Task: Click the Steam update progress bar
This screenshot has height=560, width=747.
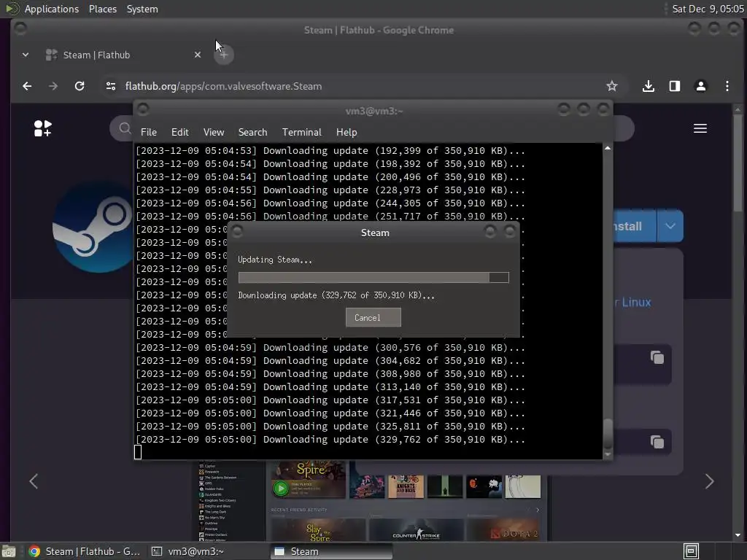Action: [x=373, y=278]
